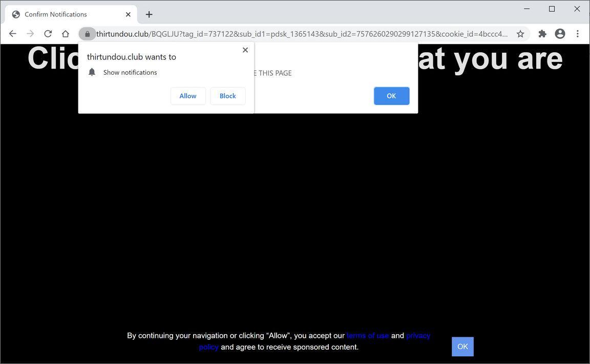590x364 pixels.
Task: Allow notifications from thirtundou.club
Action: pyautogui.click(x=188, y=96)
